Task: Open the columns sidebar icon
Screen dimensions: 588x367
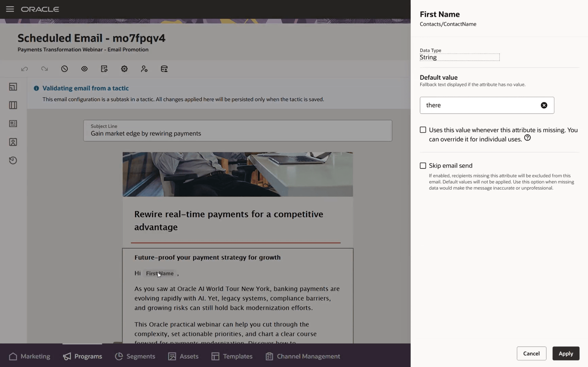Action: point(13,105)
